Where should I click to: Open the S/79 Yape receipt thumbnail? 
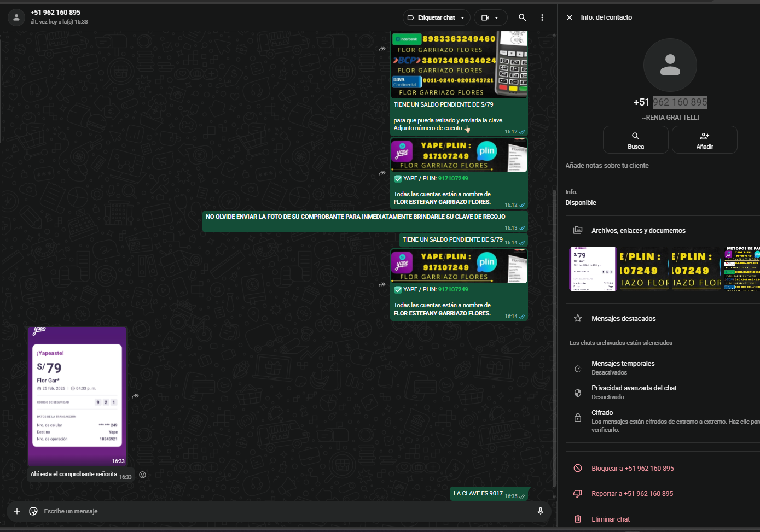click(593, 269)
